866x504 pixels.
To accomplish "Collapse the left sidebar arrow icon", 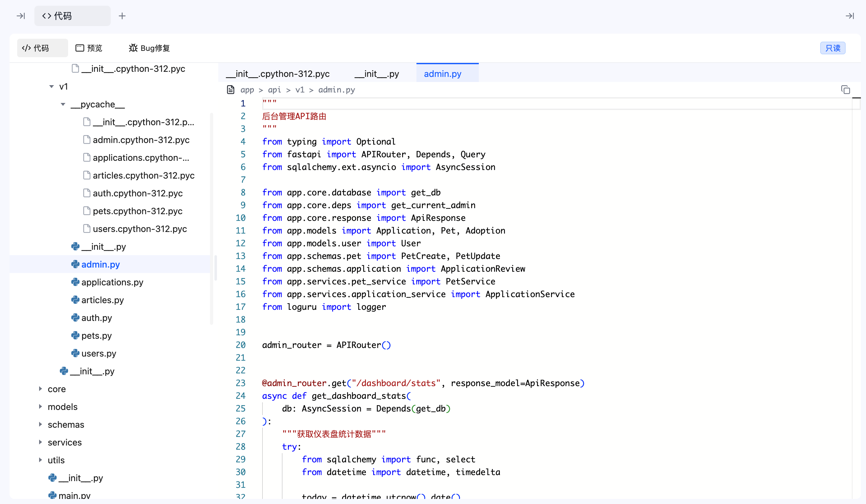I will pos(21,16).
